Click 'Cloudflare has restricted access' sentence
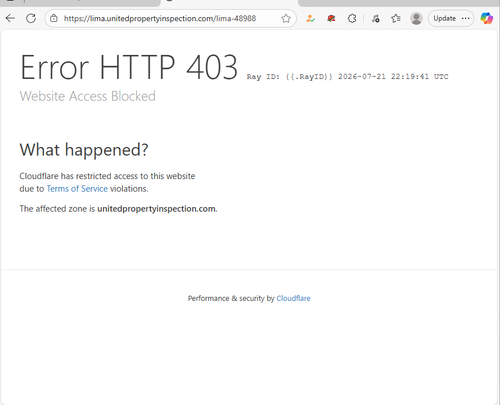The width and height of the screenshot is (500, 405). (107, 182)
